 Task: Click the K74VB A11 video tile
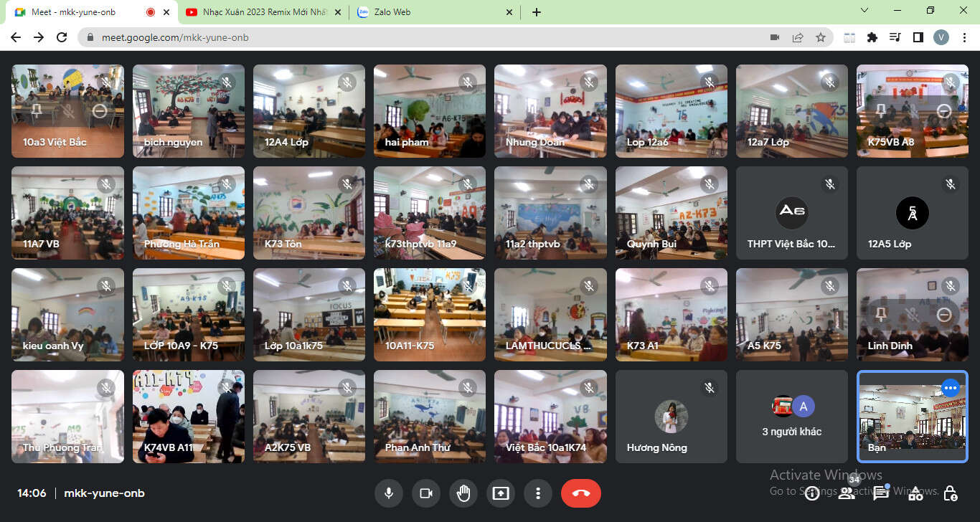coord(188,417)
